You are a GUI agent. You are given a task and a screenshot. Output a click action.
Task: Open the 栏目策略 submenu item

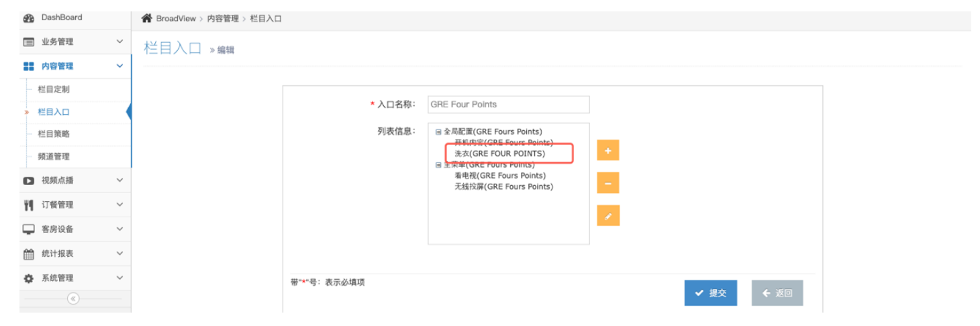click(x=54, y=134)
